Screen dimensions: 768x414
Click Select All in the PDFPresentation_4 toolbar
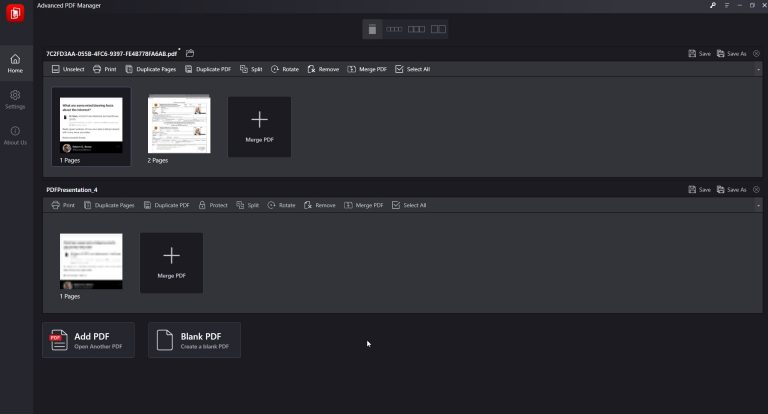409,205
